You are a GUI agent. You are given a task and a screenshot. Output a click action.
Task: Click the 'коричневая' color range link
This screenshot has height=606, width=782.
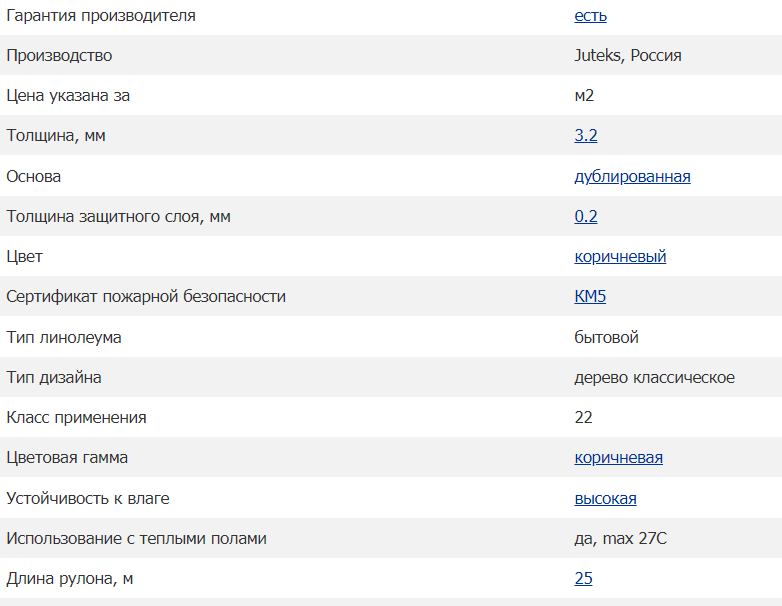618,457
